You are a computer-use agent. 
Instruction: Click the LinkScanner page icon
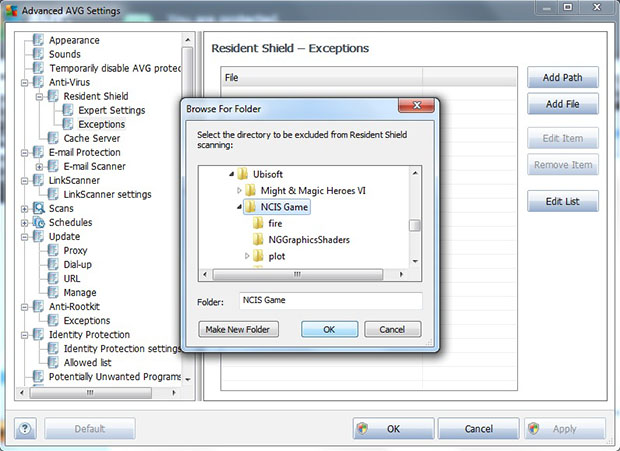(x=38, y=180)
